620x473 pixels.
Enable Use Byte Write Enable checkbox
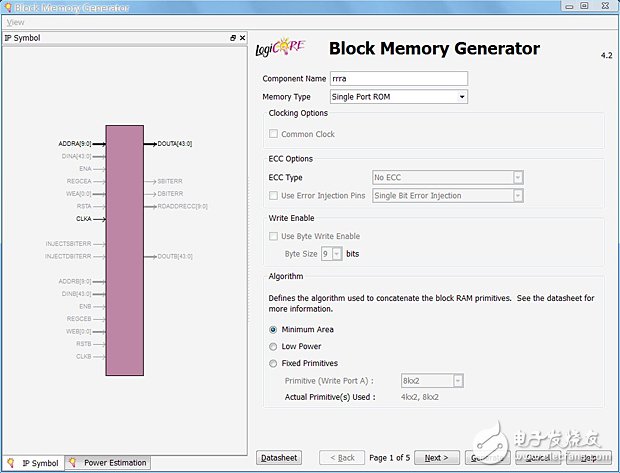(x=274, y=236)
